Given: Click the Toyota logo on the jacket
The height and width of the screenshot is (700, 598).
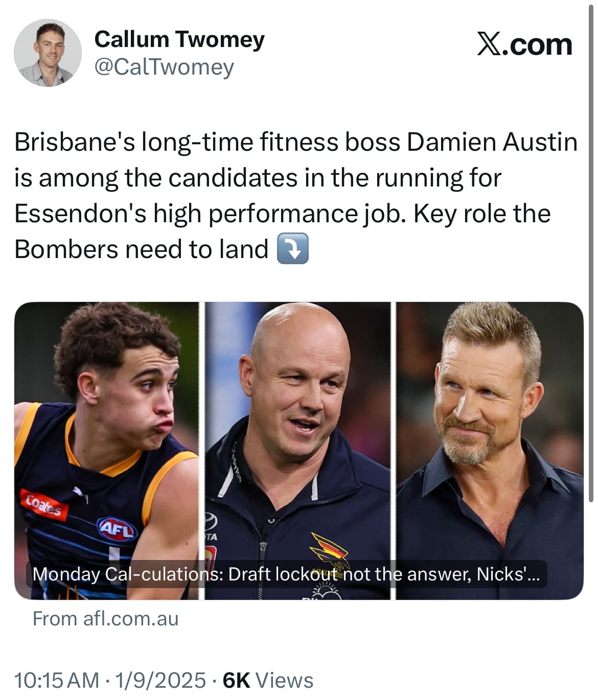Looking at the screenshot, I should coord(211,521).
